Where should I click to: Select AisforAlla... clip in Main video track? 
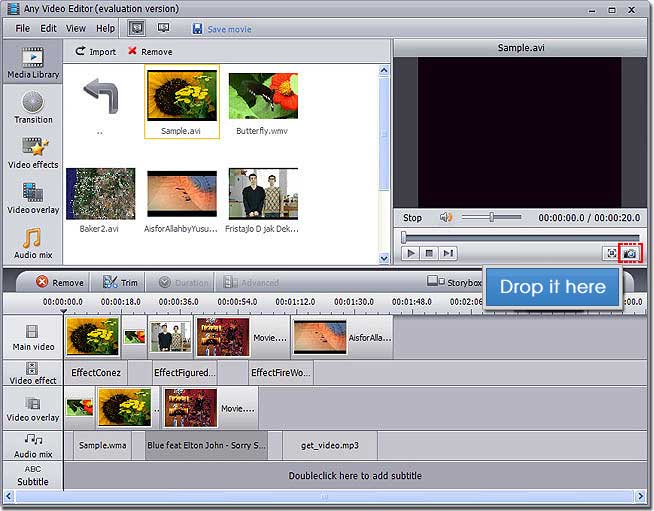342,337
